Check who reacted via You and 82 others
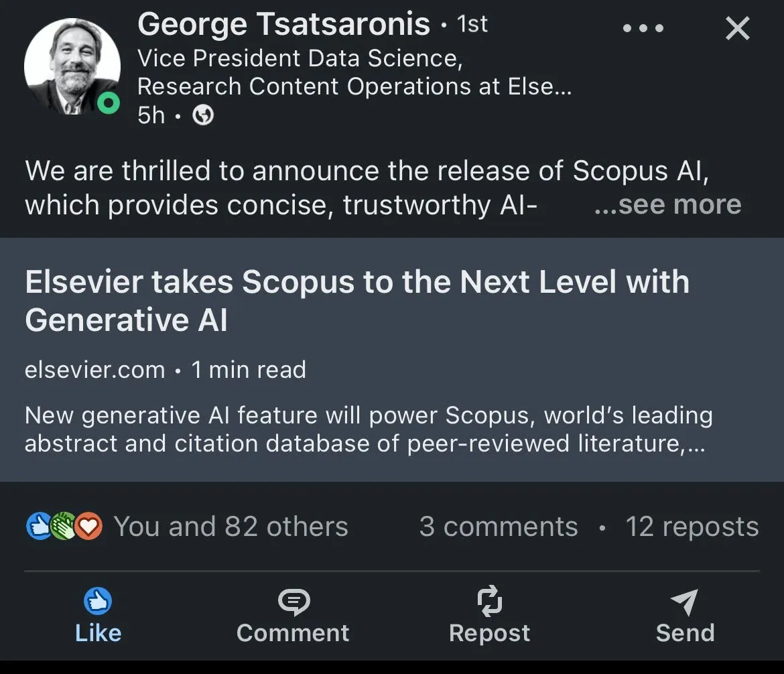The width and height of the screenshot is (784, 674). point(231,527)
